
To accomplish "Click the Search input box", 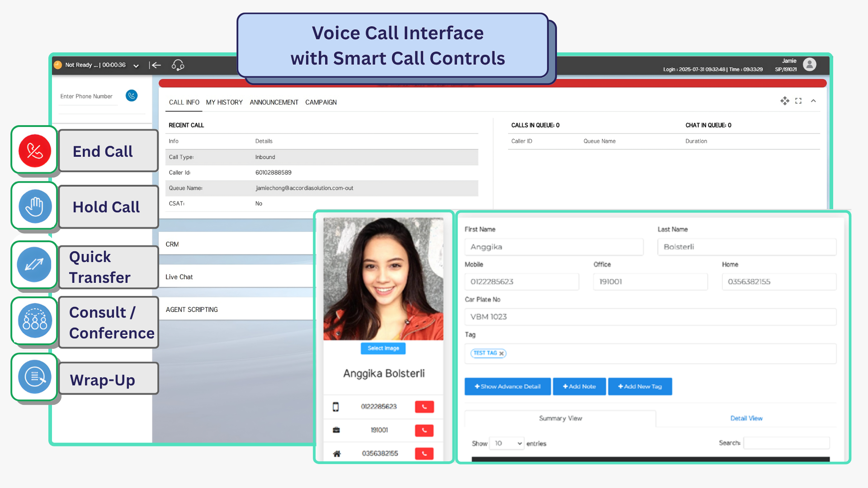I will click(787, 443).
